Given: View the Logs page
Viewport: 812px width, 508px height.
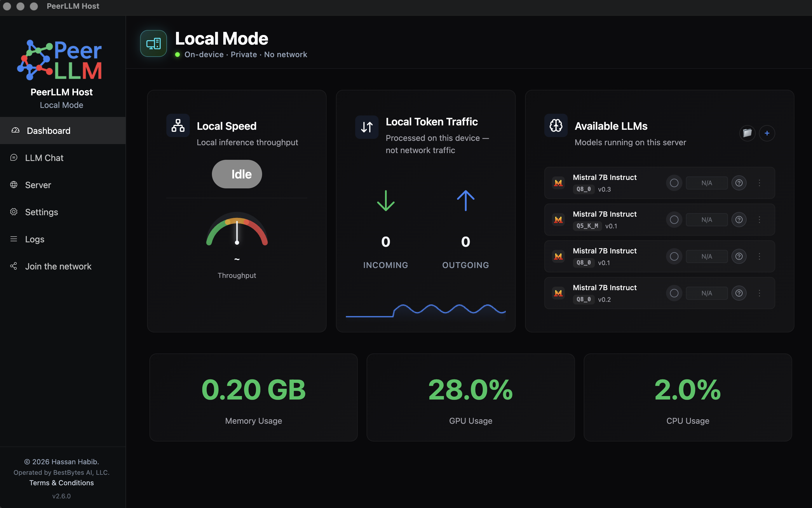Looking at the screenshot, I should 63,239.
